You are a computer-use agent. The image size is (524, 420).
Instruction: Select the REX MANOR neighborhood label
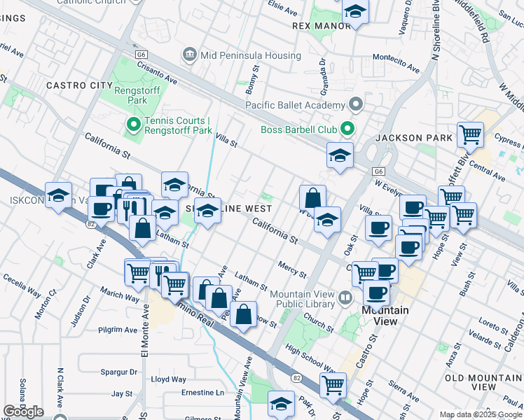pyautogui.click(x=322, y=26)
